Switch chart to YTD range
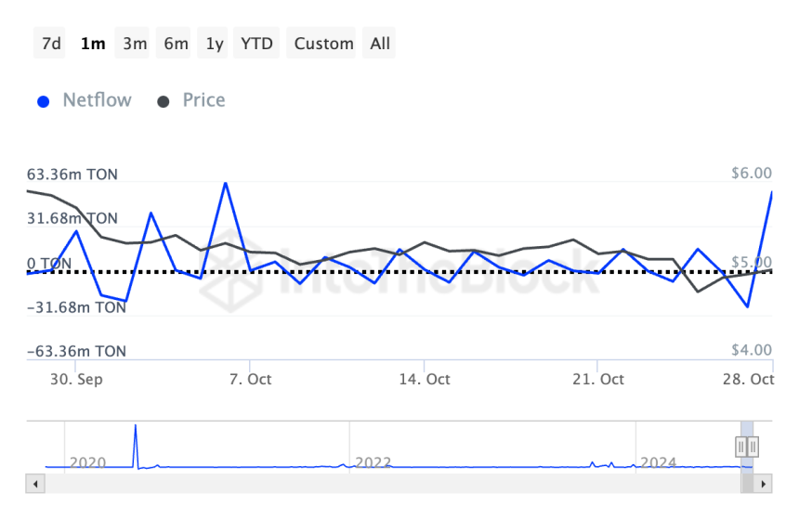799x532 pixels. pos(256,44)
